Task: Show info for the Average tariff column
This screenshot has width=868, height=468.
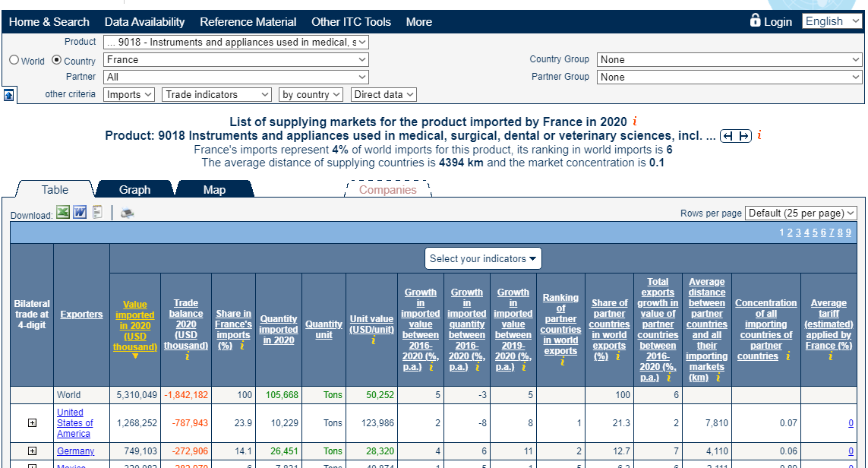Action: [x=830, y=356]
